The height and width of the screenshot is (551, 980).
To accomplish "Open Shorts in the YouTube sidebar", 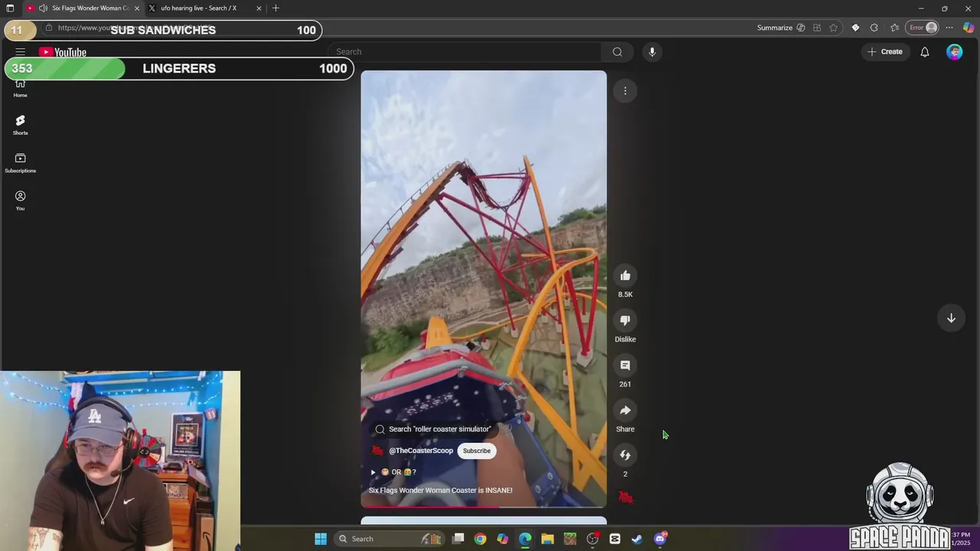I will tap(20, 125).
